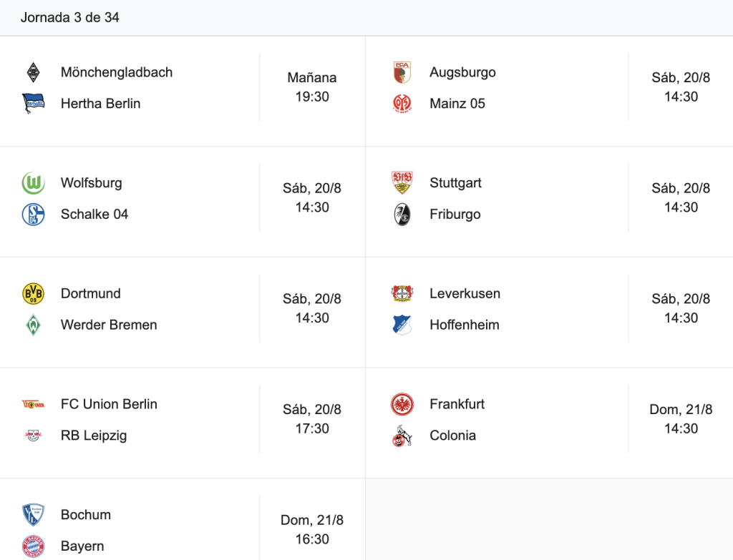Click the Mönchengladbach club crest

(33, 72)
